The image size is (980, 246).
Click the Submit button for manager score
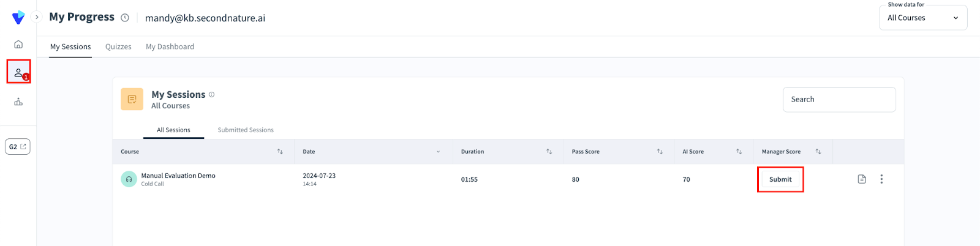[x=780, y=179]
